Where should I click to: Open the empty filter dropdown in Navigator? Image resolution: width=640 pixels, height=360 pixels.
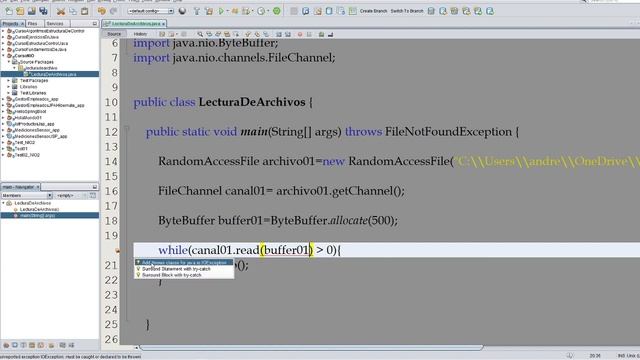point(68,196)
